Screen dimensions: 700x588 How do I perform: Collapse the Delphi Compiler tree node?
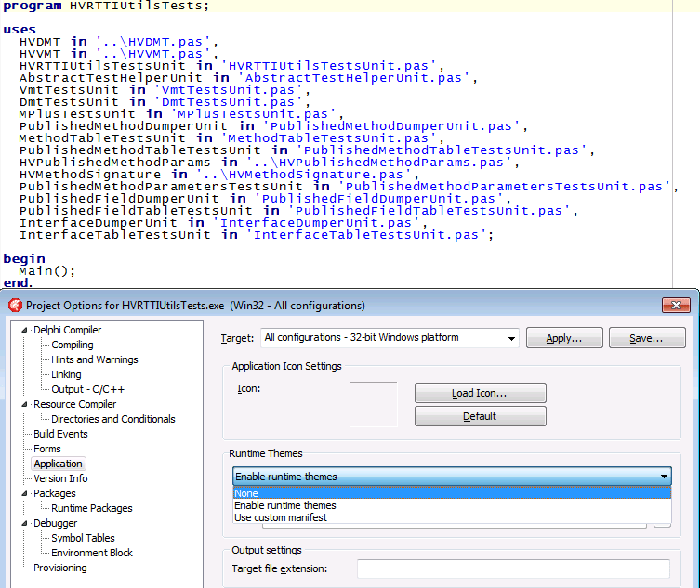pos(25,331)
